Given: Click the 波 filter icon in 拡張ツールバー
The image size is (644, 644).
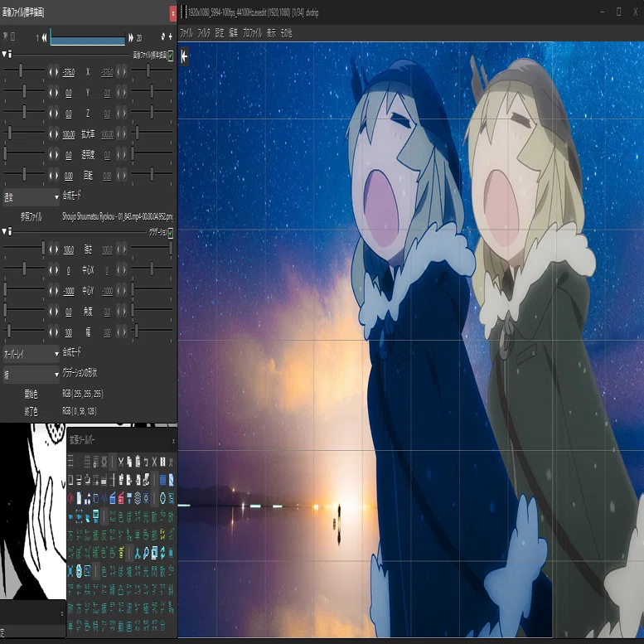Looking at the screenshot, I should (x=129, y=608).
